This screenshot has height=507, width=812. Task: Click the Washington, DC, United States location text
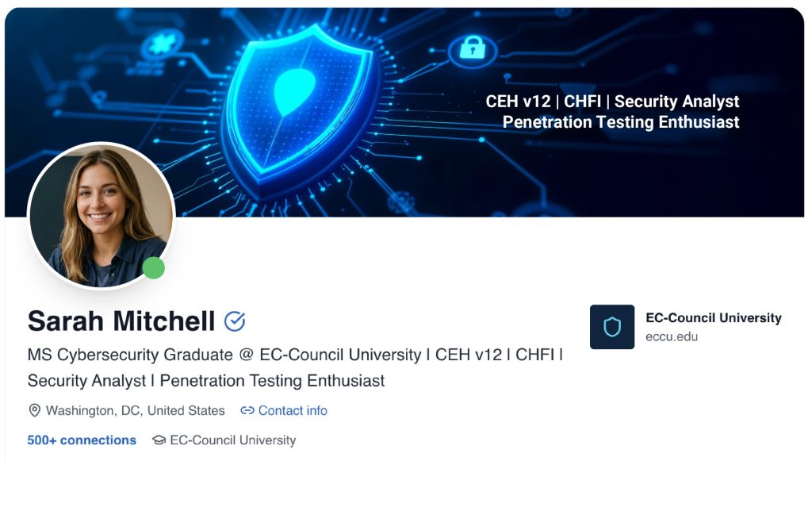coord(136,411)
